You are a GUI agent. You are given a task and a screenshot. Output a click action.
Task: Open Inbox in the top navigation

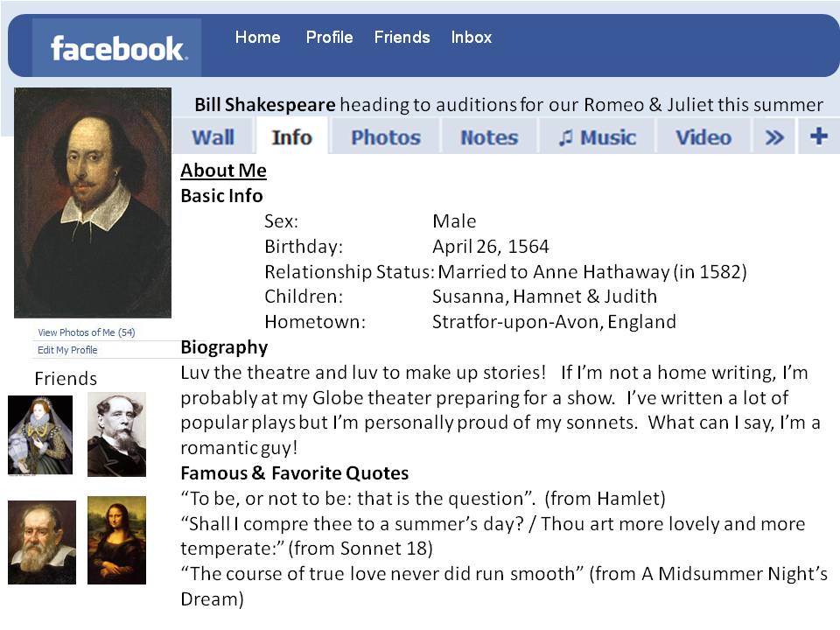(472, 37)
